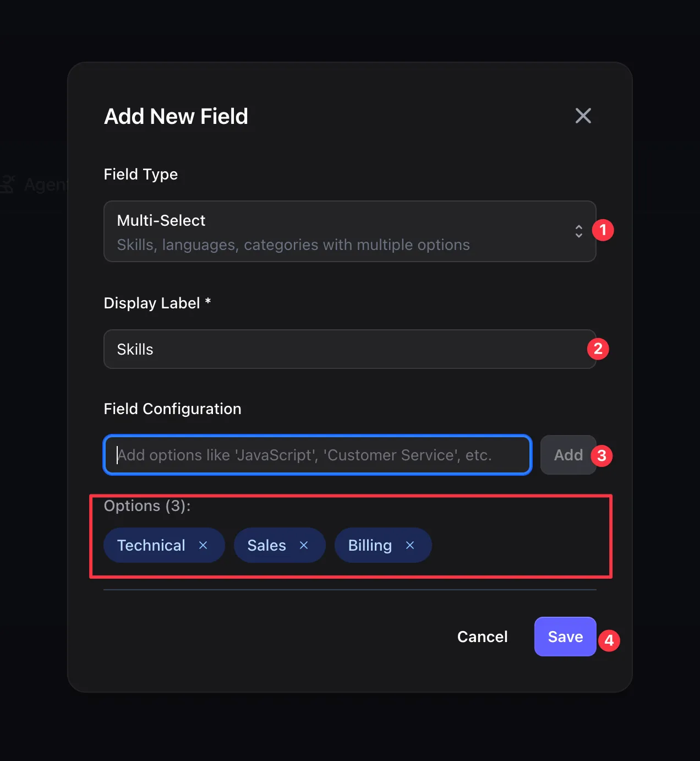Click the Options (3) section label
The image size is (700, 761).
coord(146,505)
